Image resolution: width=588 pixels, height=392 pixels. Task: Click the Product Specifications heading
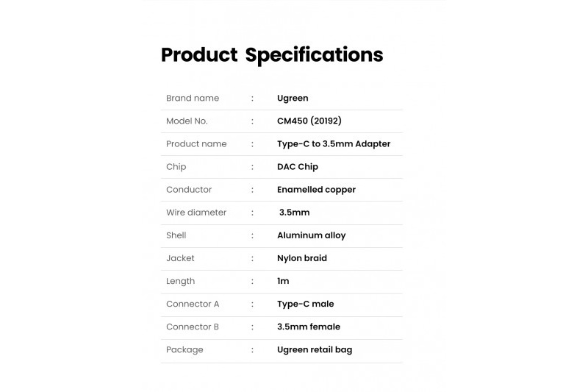pyautogui.click(x=272, y=55)
